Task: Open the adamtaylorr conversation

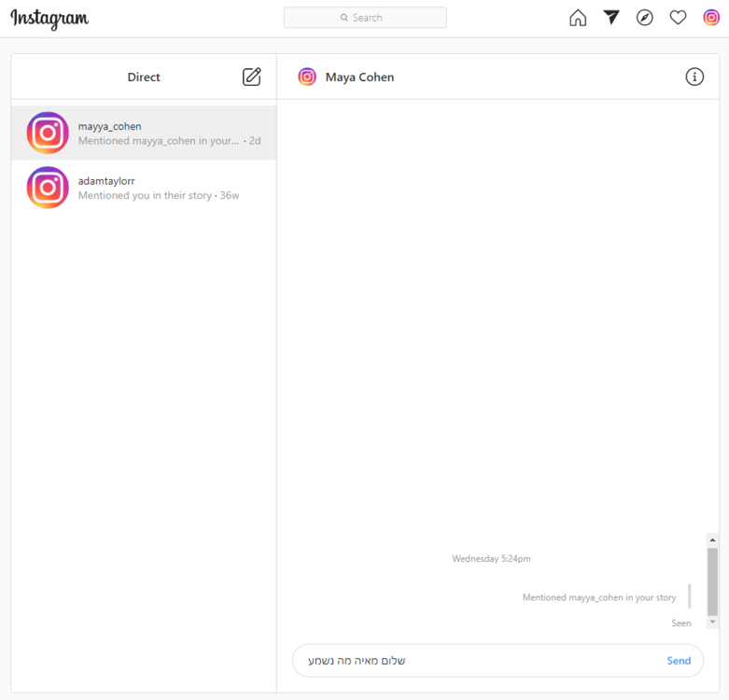Action: [144, 188]
